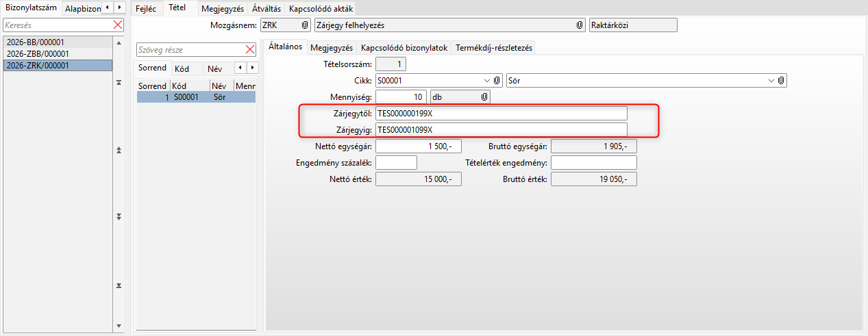Clear the 'Szöveg része' filter with red X
This screenshot has height=336, width=868.
tap(250, 50)
